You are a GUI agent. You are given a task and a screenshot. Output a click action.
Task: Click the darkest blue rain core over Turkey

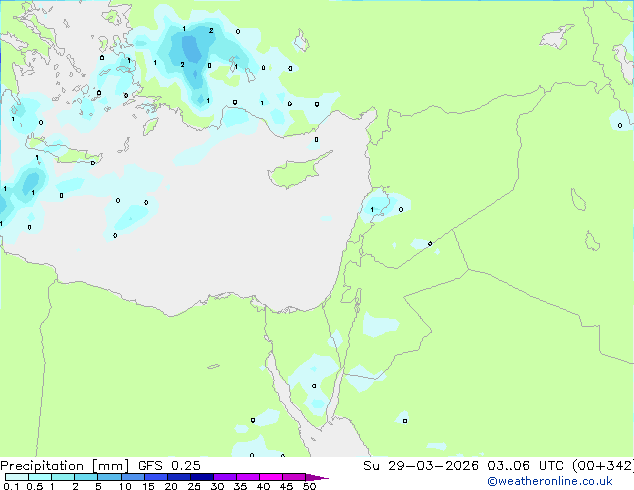tap(191, 50)
